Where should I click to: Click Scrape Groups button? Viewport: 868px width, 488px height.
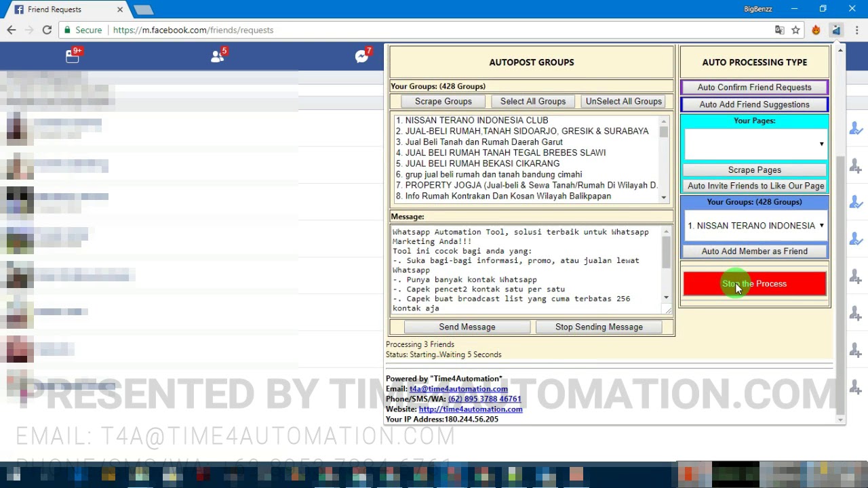(443, 102)
